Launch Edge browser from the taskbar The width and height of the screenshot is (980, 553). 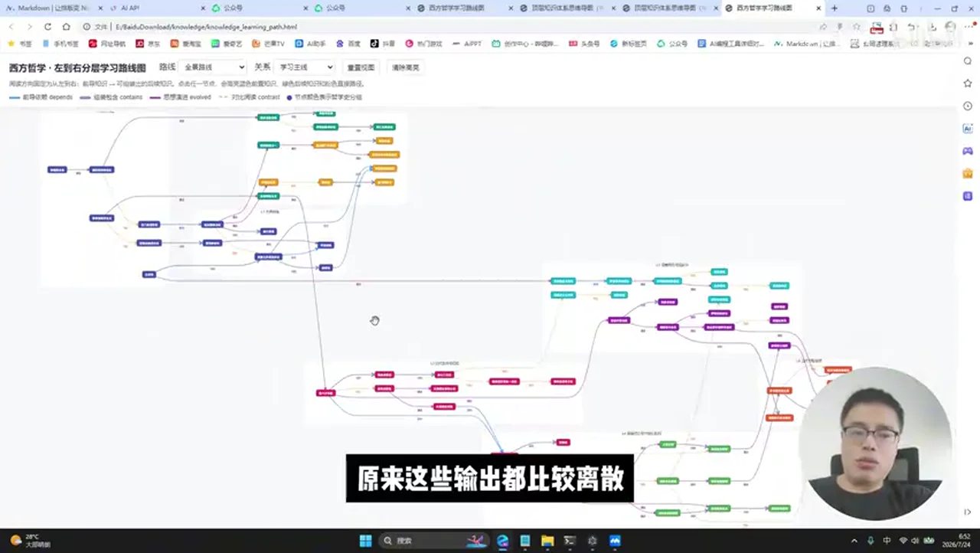(502, 541)
